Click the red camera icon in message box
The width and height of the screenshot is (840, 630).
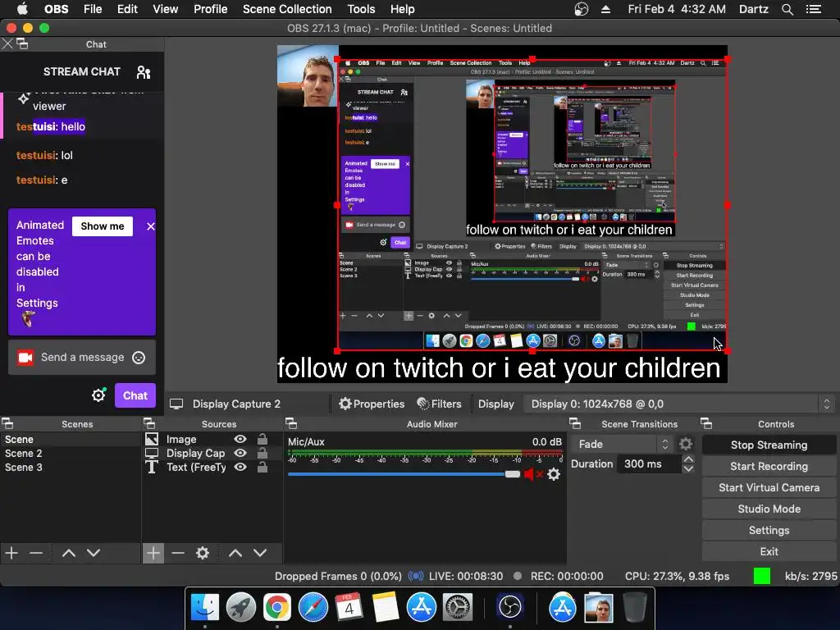point(25,358)
